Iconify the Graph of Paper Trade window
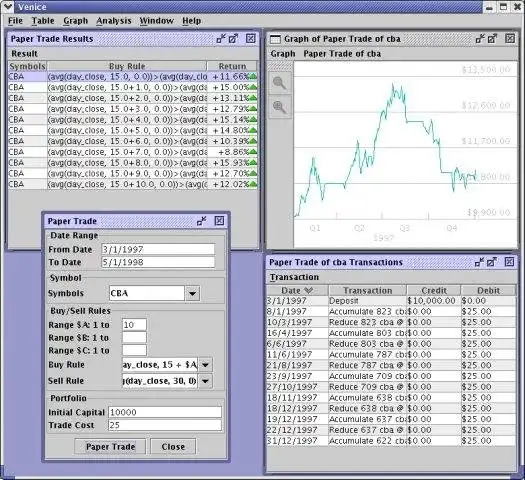525x480 pixels. click(x=480, y=38)
